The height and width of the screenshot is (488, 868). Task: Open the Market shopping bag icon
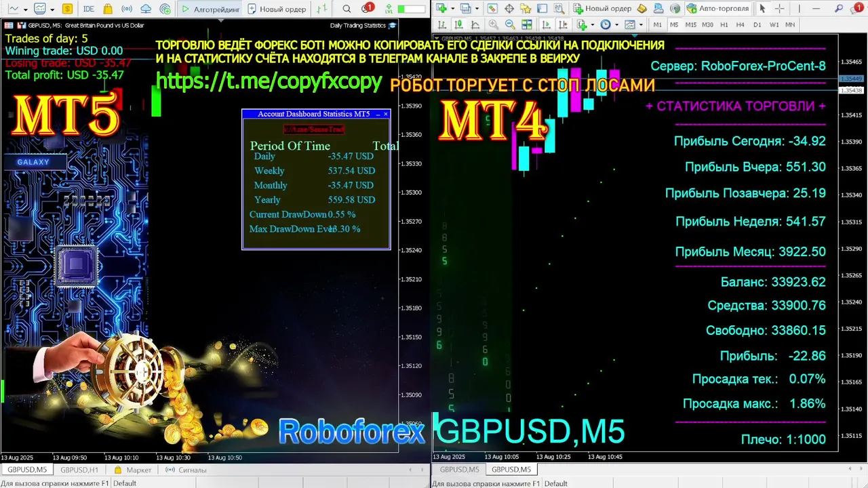pyautogui.click(x=108, y=9)
